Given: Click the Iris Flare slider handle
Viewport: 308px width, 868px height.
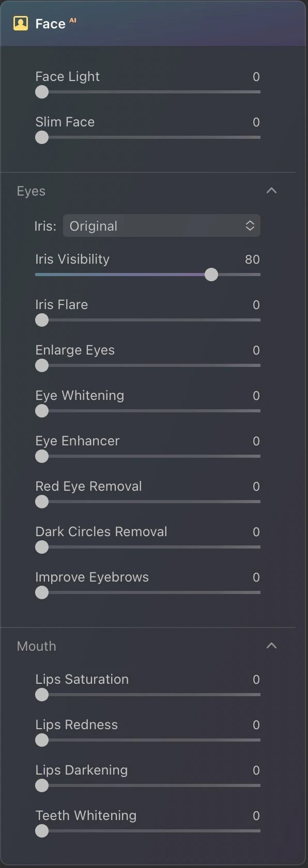Looking at the screenshot, I should point(41,320).
